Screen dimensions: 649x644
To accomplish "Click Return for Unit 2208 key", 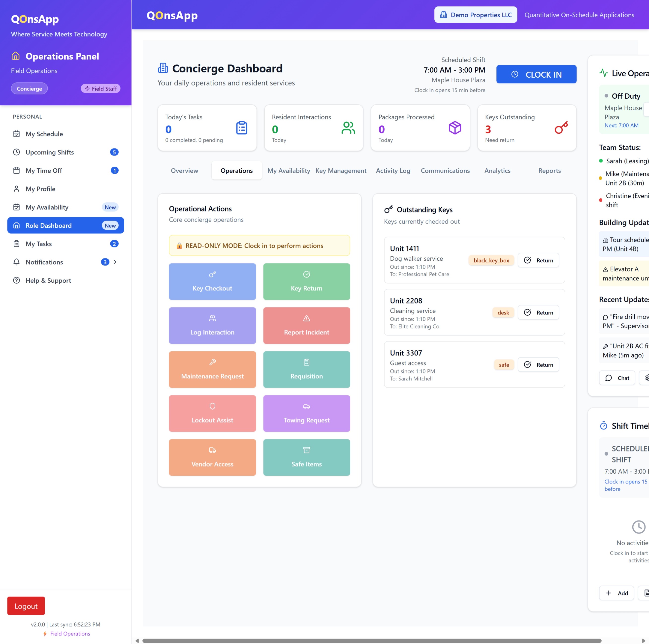I will coord(538,313).
